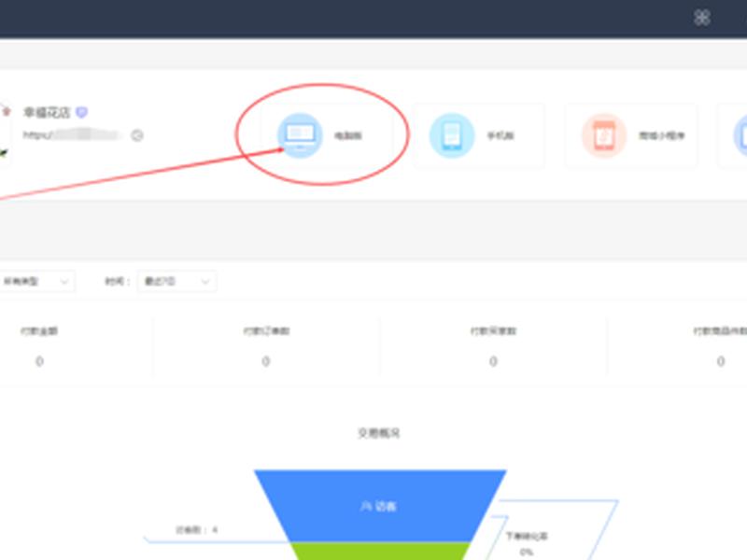Click the 付款金额 value 0
747x560 pixels.
[39, 361]
